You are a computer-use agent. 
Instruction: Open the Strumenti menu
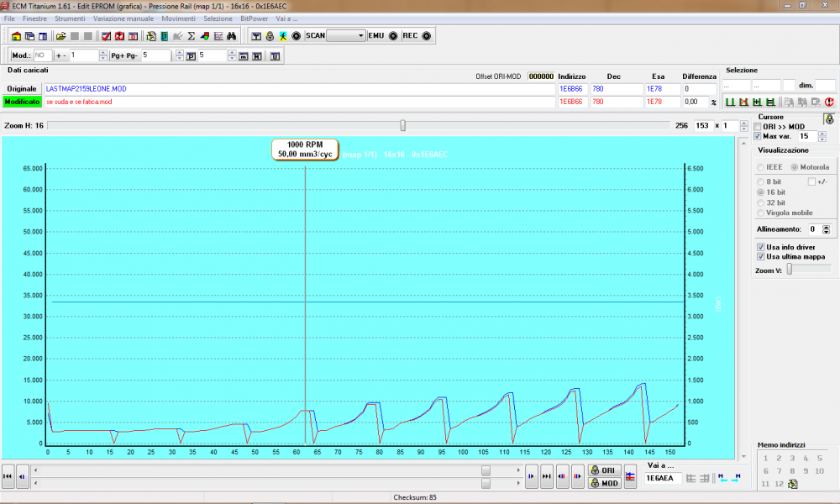point(70,18)
